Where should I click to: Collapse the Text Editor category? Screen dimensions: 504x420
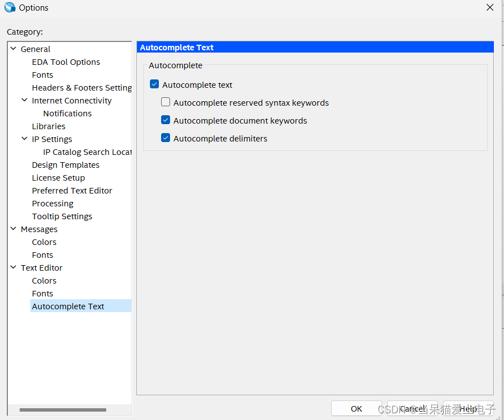[13, 267]
